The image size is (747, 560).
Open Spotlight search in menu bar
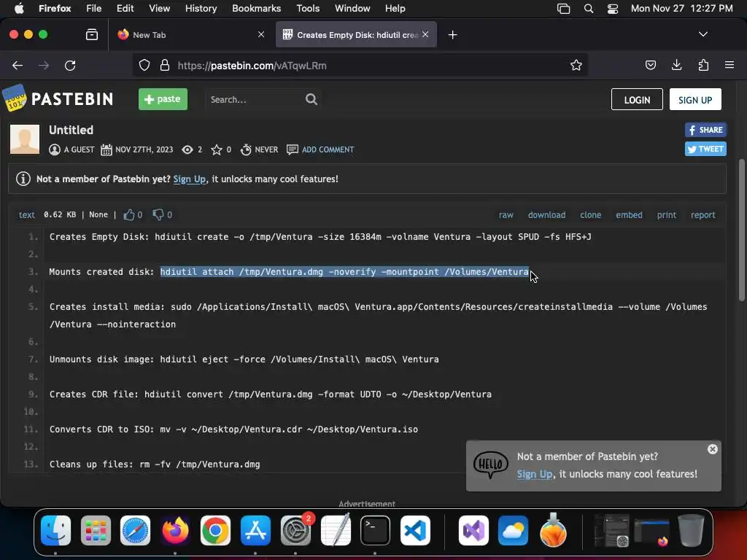(x=589, y=8)
